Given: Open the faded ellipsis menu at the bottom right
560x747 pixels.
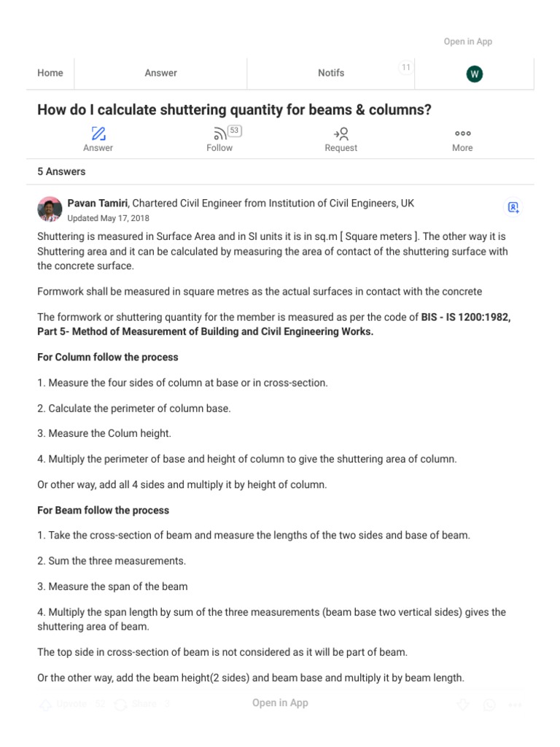Looking at the screenshot, I should coord(516,705).
